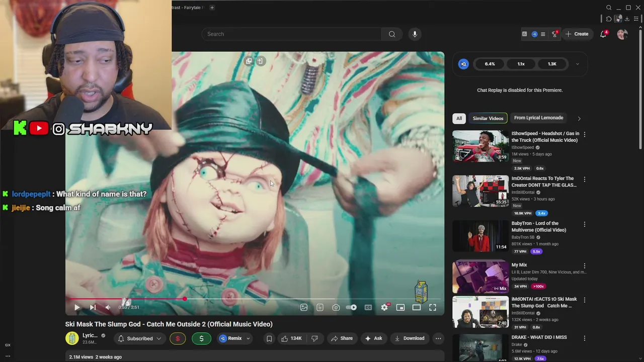
Task: Open the transcript icon in player controls
Action: point(320,307)
